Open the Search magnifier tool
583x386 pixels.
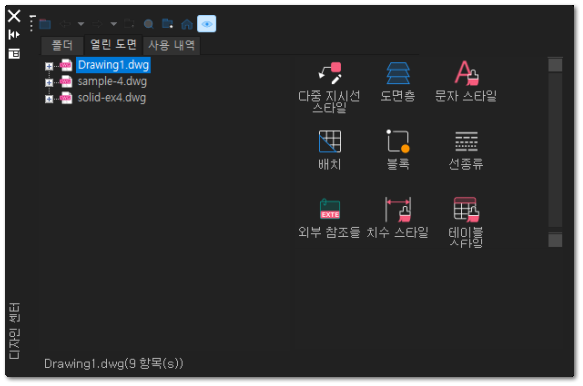149,24
